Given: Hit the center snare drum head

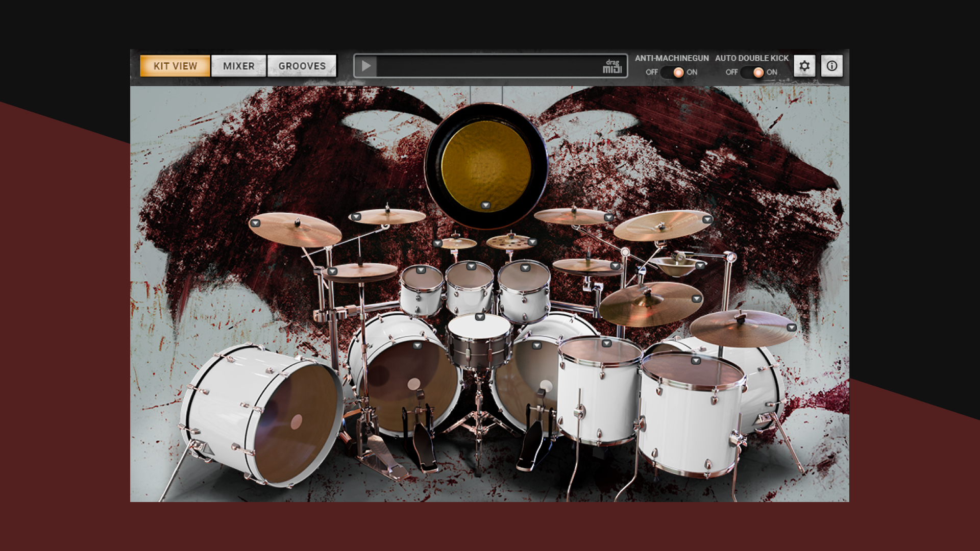Looking at the screenshot, I should [478, 329].
